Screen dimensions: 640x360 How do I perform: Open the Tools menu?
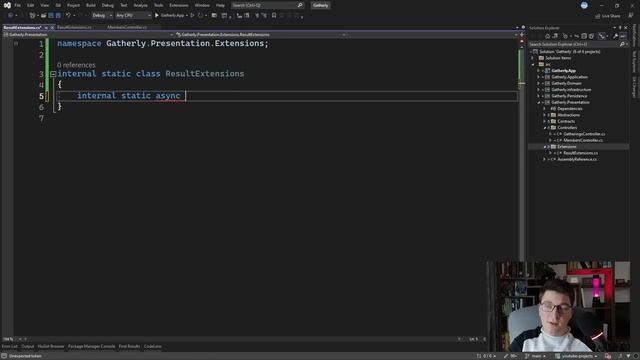(x=158, y=5)
